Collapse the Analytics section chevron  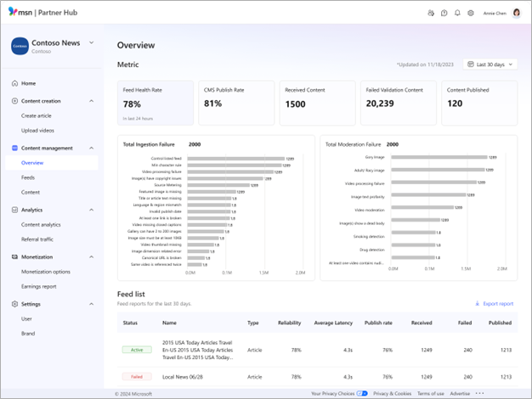pos(91,210)
